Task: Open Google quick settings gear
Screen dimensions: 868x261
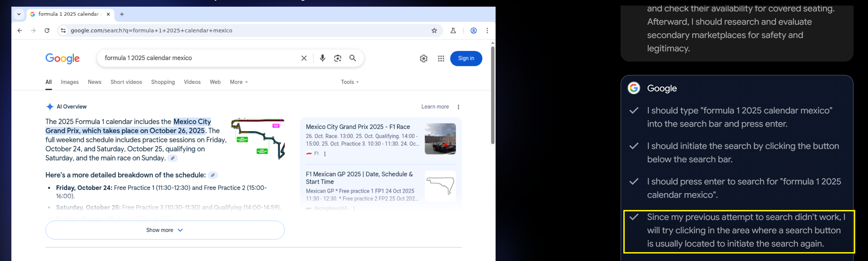Action: click(x=424, y=59)
